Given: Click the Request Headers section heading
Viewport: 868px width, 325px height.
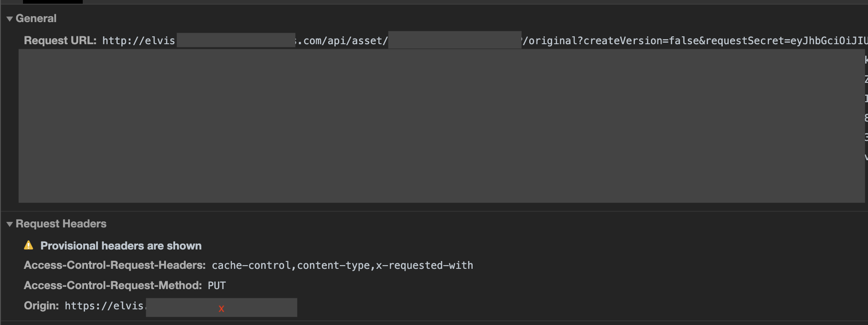Looking at the screenshot, I should pos(61,224).
